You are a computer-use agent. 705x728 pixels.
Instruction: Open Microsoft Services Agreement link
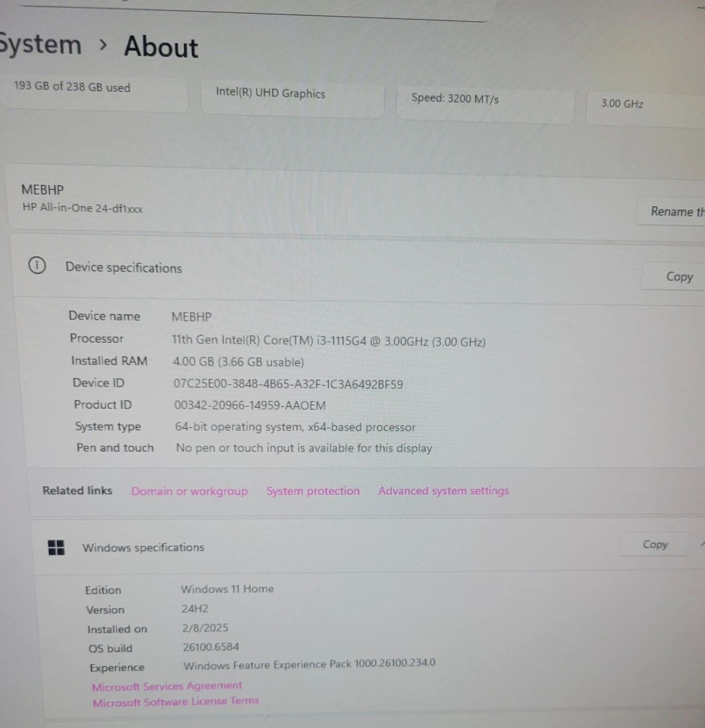[x=167, y=686]
